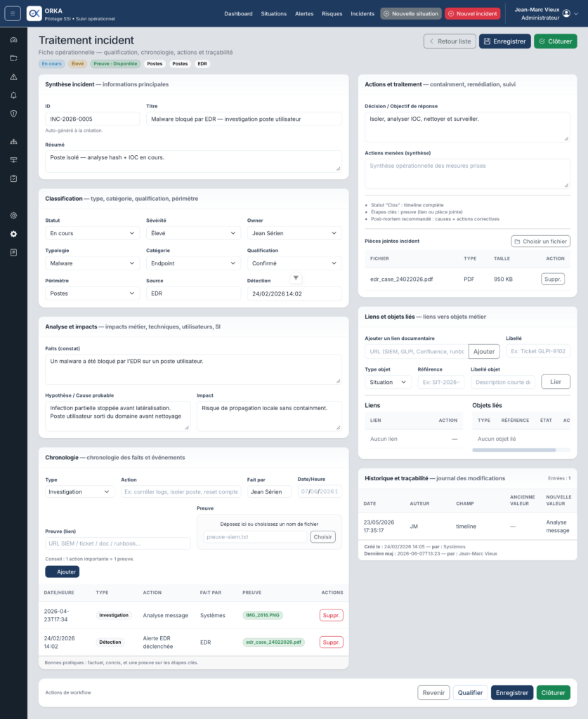Go to Alertes in top navigation
Image resolution: width=588 pixels, height=719 pixels.
[304, 14]
